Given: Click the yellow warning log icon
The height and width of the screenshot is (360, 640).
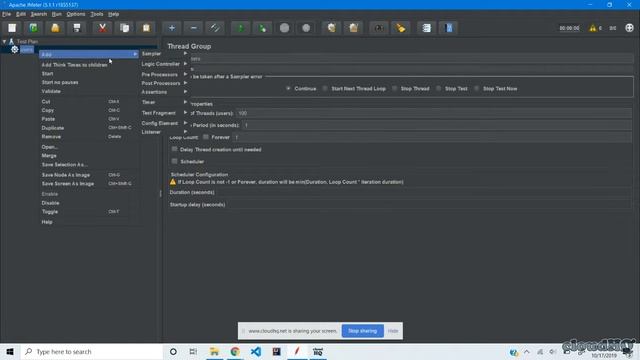Looking at the screenshot, I should click(x=593, y=28).
